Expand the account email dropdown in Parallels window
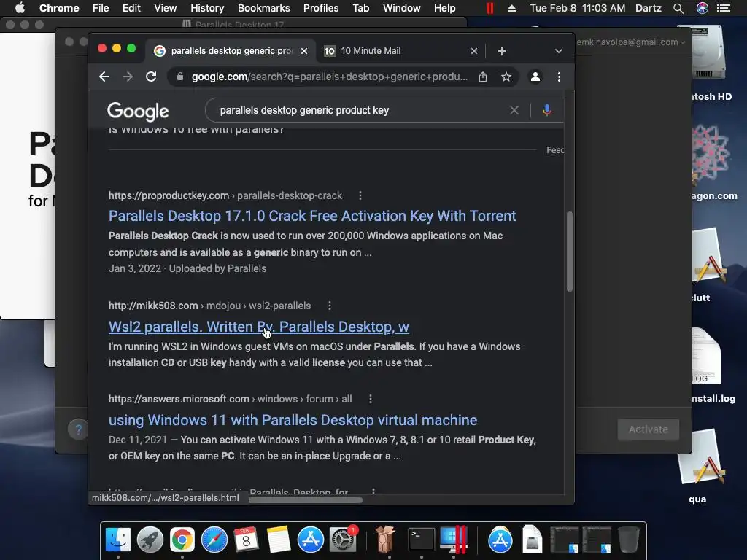This screenshot has height=560, width=747. coord(683,42)
